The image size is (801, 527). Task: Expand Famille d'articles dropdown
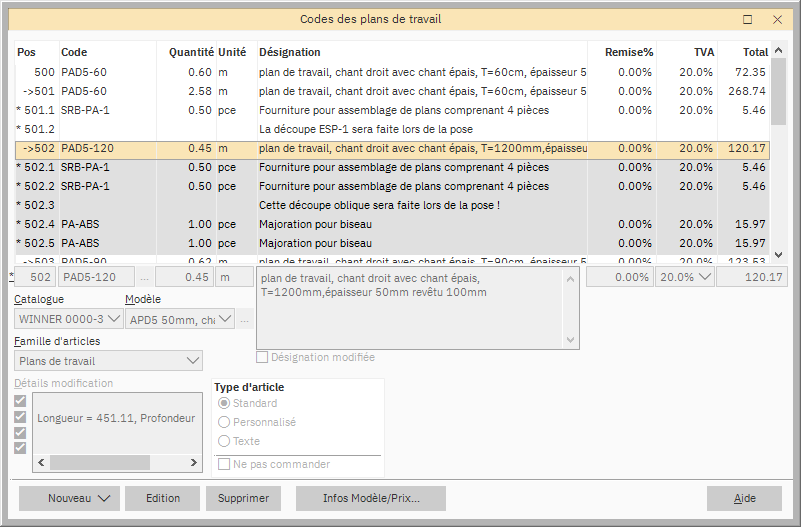tap(108, 361)
